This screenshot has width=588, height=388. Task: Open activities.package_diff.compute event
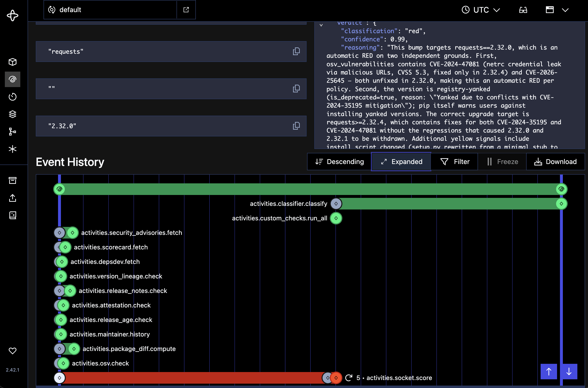(x=129, y=349)
